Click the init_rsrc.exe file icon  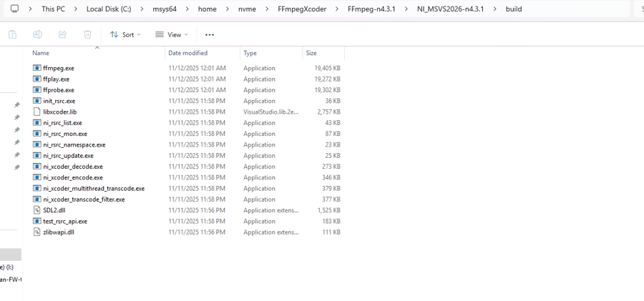[x=37, y=101]
